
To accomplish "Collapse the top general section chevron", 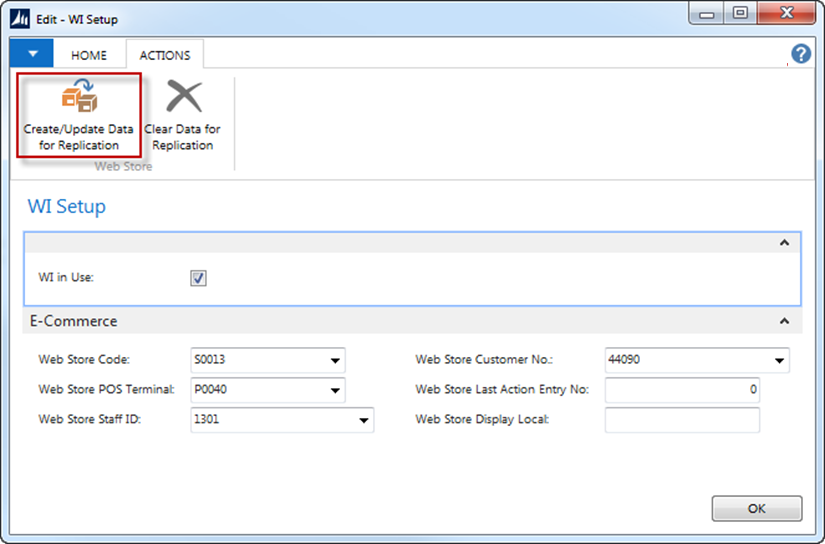I will [x=784, y=243].
